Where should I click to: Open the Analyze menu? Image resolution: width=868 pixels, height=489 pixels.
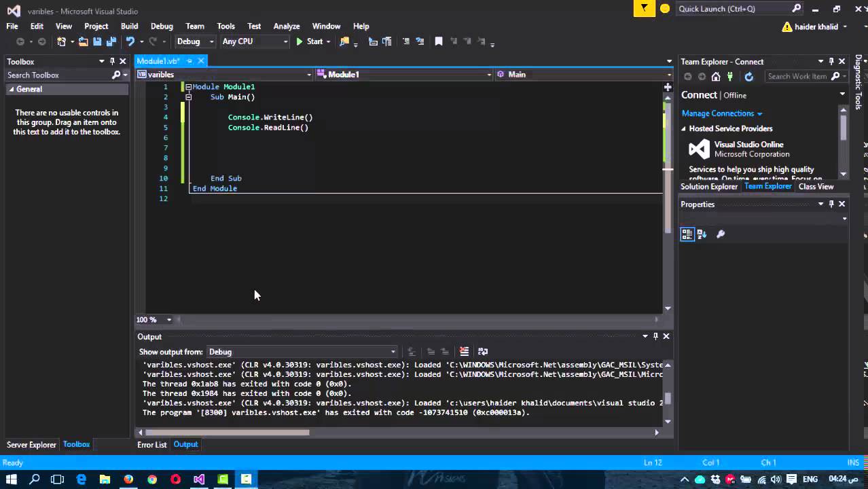click(x=287, y=26)
